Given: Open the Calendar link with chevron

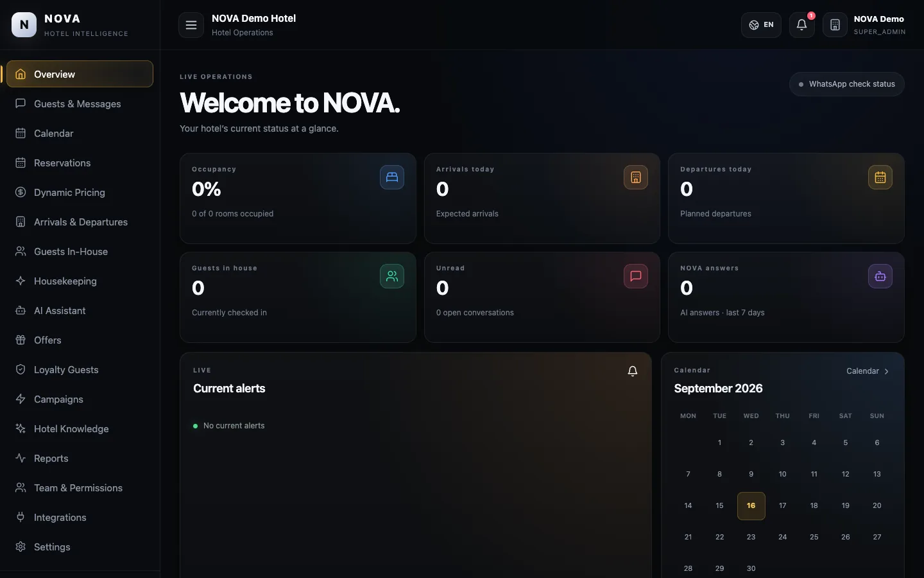Looking at the screenshot, I should pos(868,371).
